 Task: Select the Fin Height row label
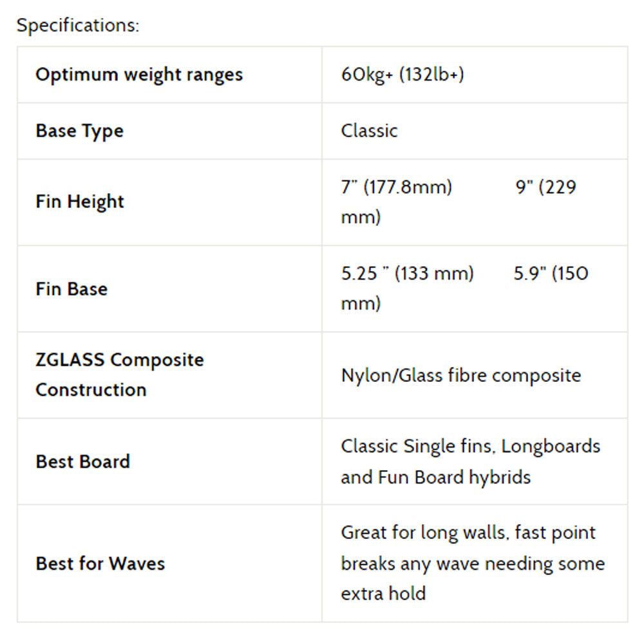click(79, 202)
